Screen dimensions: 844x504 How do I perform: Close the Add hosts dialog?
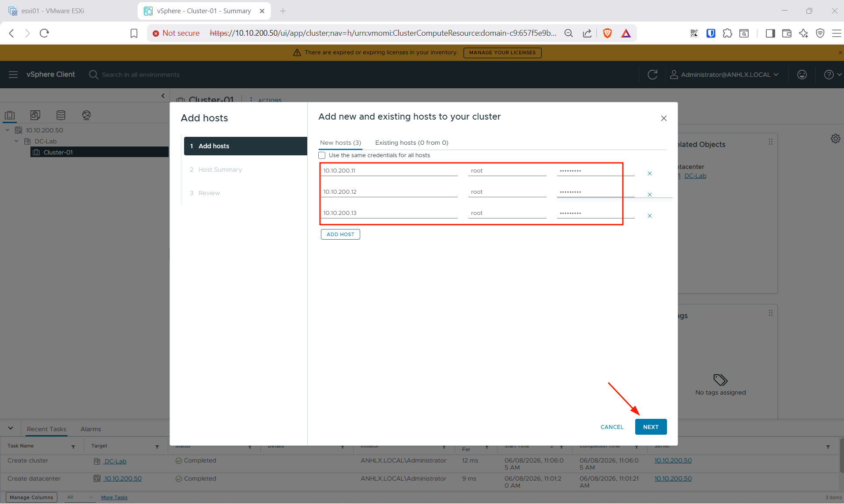[x=663, y=118]
